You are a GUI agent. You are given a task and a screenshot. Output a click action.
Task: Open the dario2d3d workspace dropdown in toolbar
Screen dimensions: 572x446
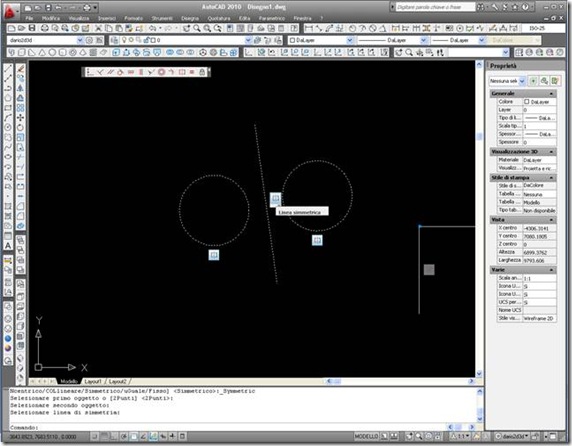[x=80, y=40]
